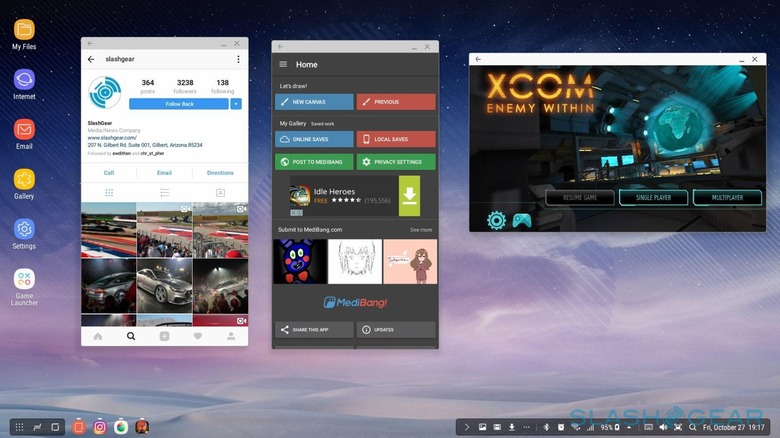
Task: Switch to Instagram list view
Action: click(164, 192)
